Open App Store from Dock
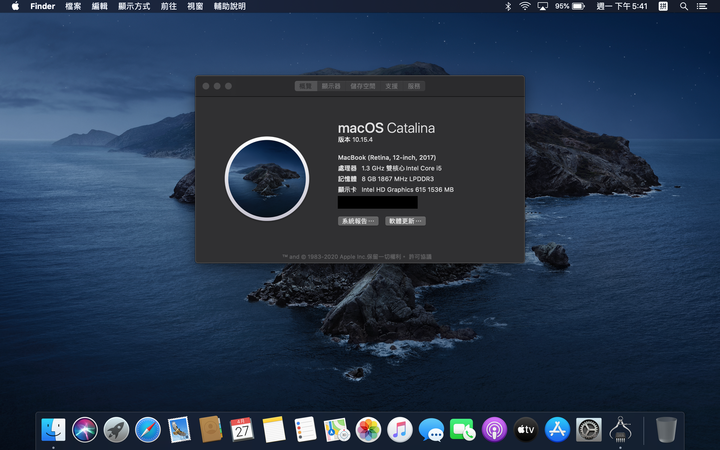Image resolution: width=720 pixels, height=450 pixels. coord(557,430)
